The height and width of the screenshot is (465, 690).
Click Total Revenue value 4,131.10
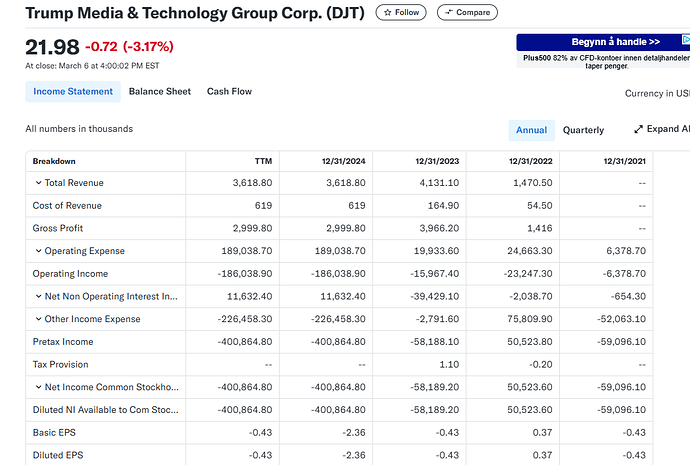click(x=439, y=183)
